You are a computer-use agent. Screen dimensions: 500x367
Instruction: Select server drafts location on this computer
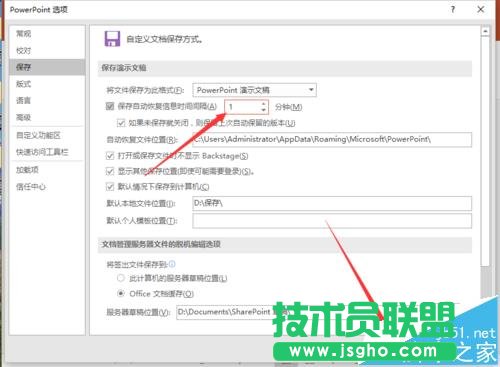121,278
